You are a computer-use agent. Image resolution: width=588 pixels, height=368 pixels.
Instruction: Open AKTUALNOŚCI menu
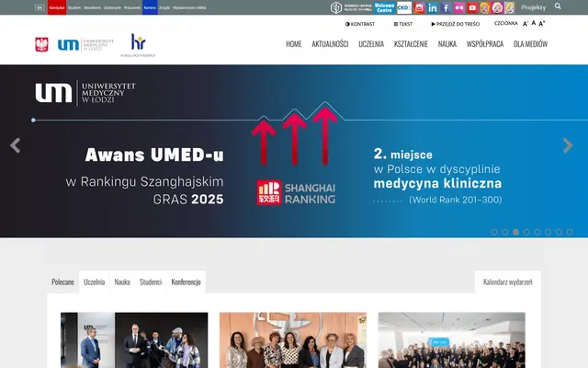click(x=330, y=44)
